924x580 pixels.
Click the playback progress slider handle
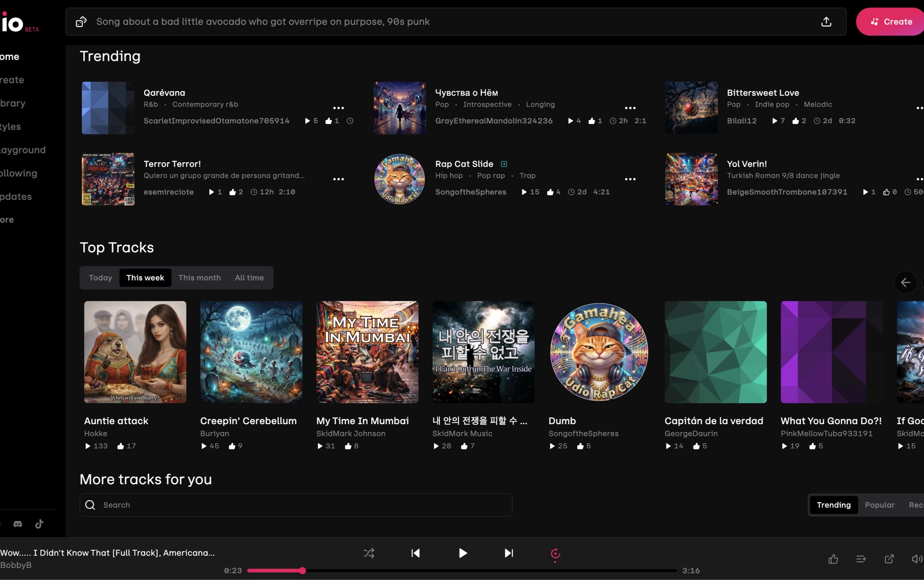pos(302,570)
